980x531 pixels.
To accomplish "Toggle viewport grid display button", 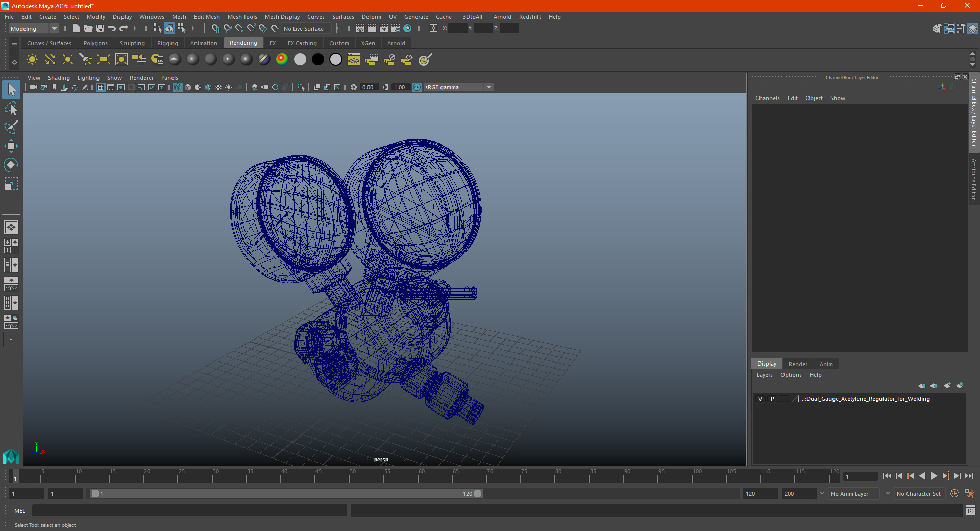I will [101, 87].
